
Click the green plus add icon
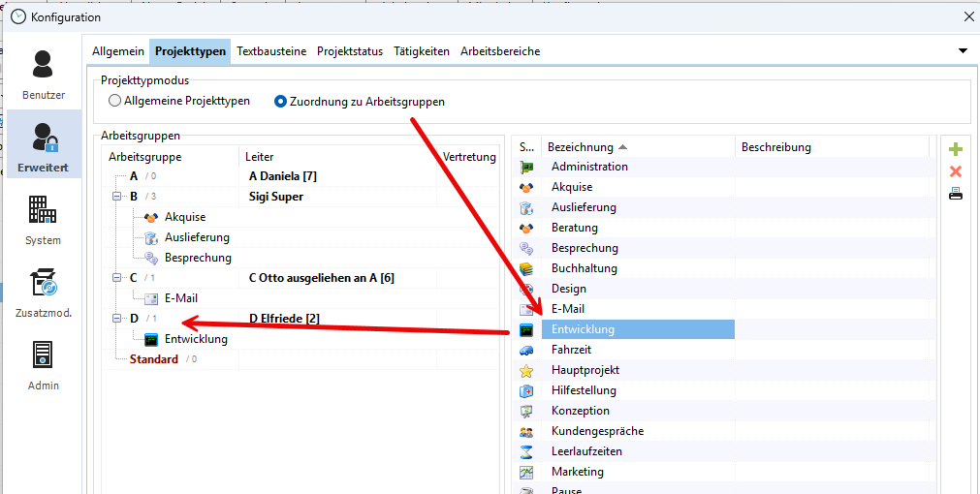tap(955, 149)
